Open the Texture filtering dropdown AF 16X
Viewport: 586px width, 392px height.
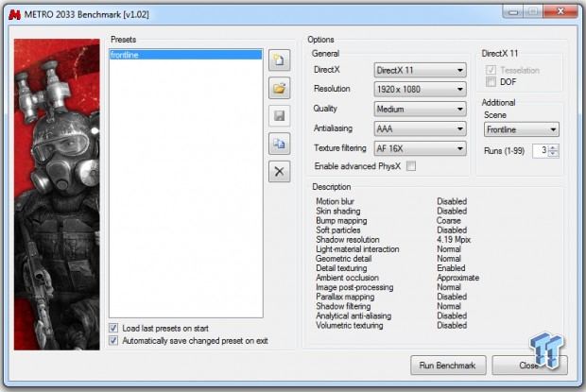[420, 148]
